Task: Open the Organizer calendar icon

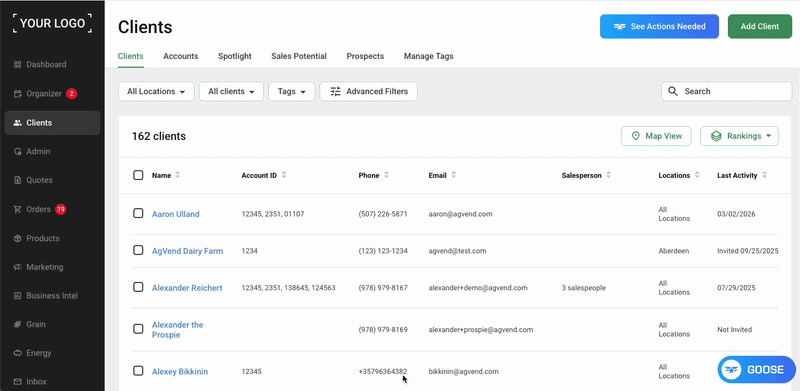Action: click(x=17, y=94)
